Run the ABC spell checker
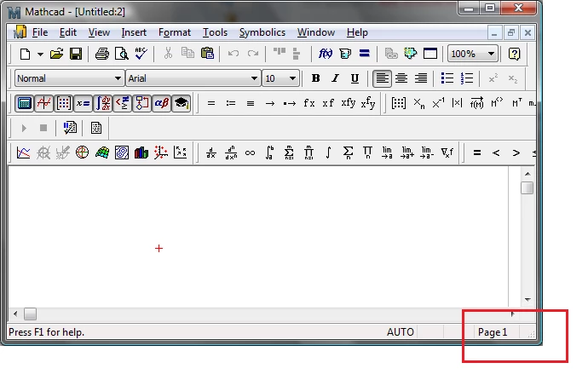Screen dimensions: 588x380 (141, 54)
